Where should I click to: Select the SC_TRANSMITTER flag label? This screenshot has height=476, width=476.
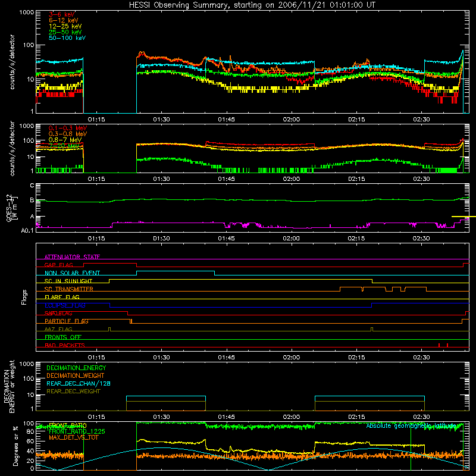click(69, 289)
